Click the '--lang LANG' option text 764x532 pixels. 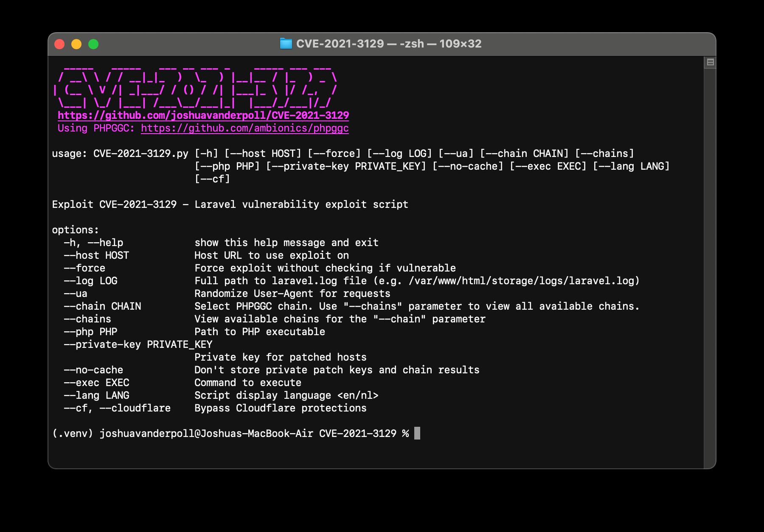(x=96, y=395)
